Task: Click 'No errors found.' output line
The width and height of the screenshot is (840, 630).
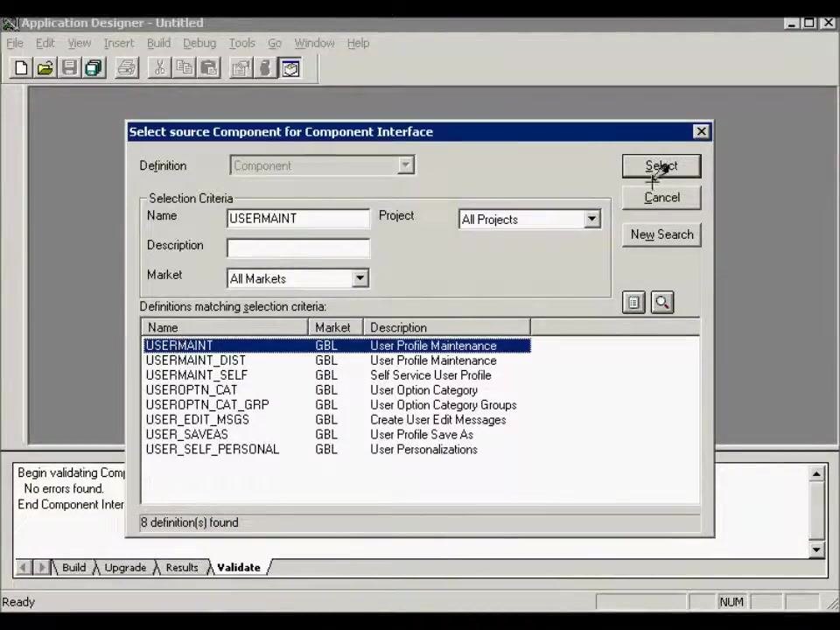Action: (x=64, y=488)
